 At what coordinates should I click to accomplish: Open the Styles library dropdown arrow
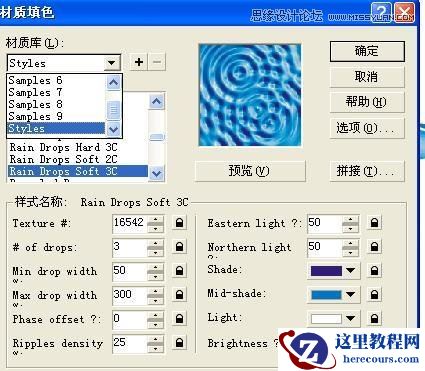tap(112, 62)
